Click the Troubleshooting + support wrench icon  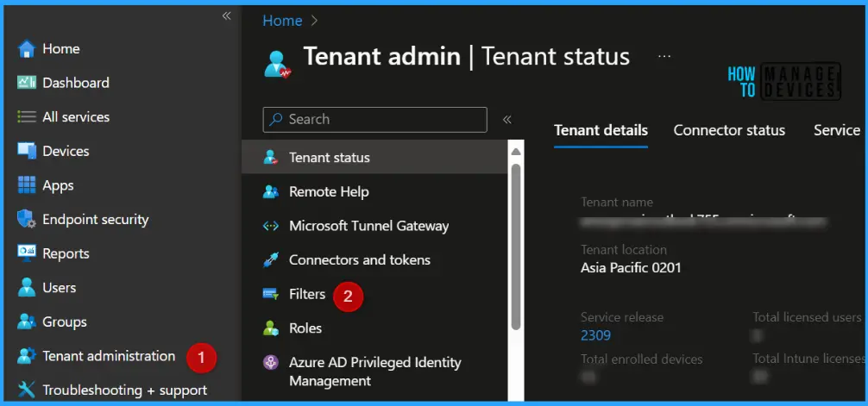[x=27, y=390]
